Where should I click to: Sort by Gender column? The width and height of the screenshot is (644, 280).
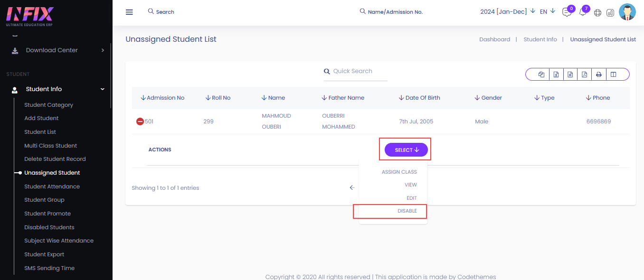click(x=488, y=98)
